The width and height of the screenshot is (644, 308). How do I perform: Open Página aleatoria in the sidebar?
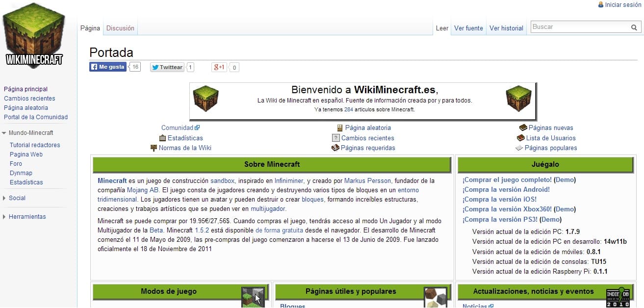pyautogui.click(x=26, y=108)
